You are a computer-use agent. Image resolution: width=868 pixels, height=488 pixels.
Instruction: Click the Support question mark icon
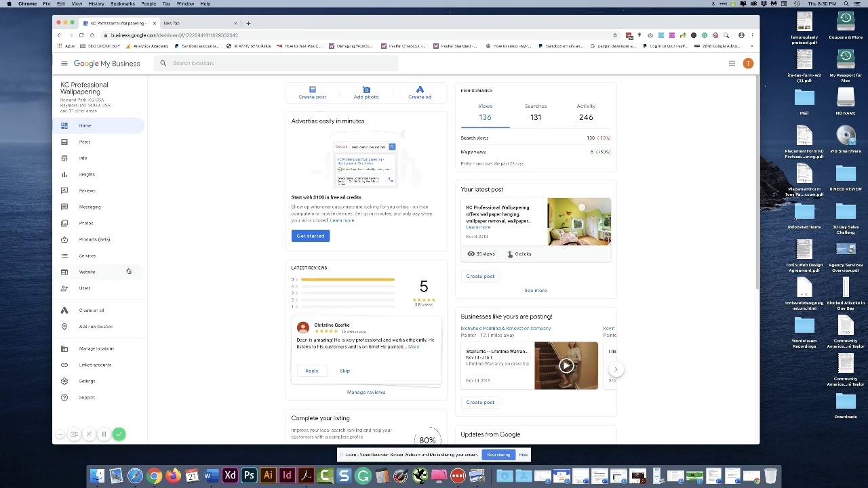[x=64, y=397]
